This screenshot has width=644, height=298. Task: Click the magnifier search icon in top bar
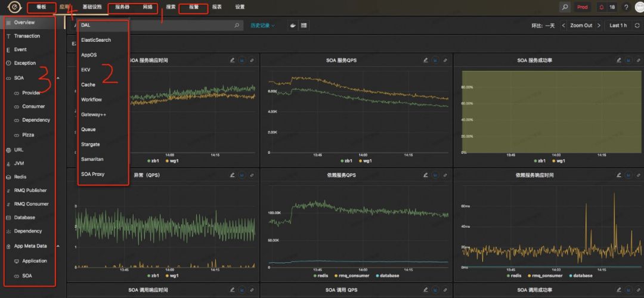pos(565,7)
